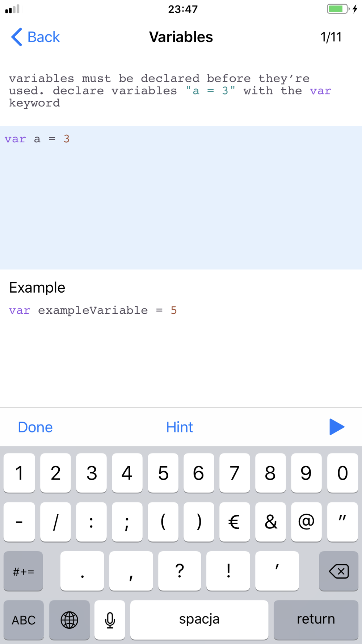Image resolution: width=362 pixels, height=644 pixels.
Task: Tap the backspace delete key
Action: pos(338,571)
